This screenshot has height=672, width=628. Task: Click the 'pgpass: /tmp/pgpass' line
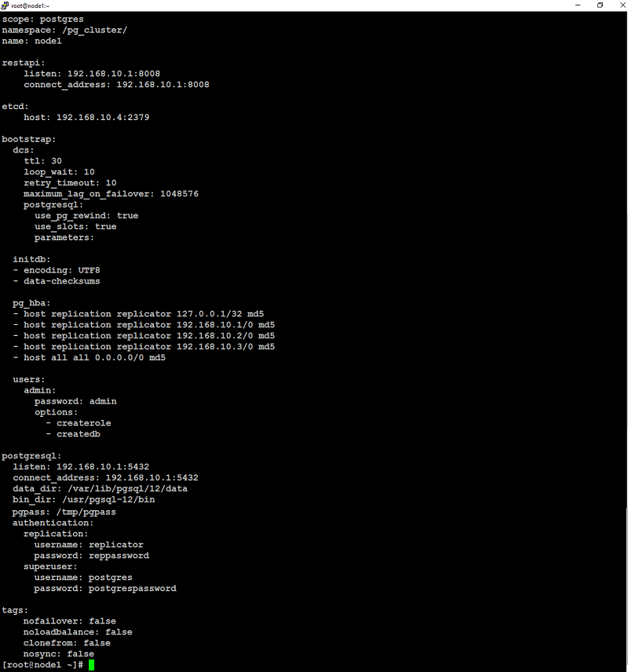click(x=64, y=512)
